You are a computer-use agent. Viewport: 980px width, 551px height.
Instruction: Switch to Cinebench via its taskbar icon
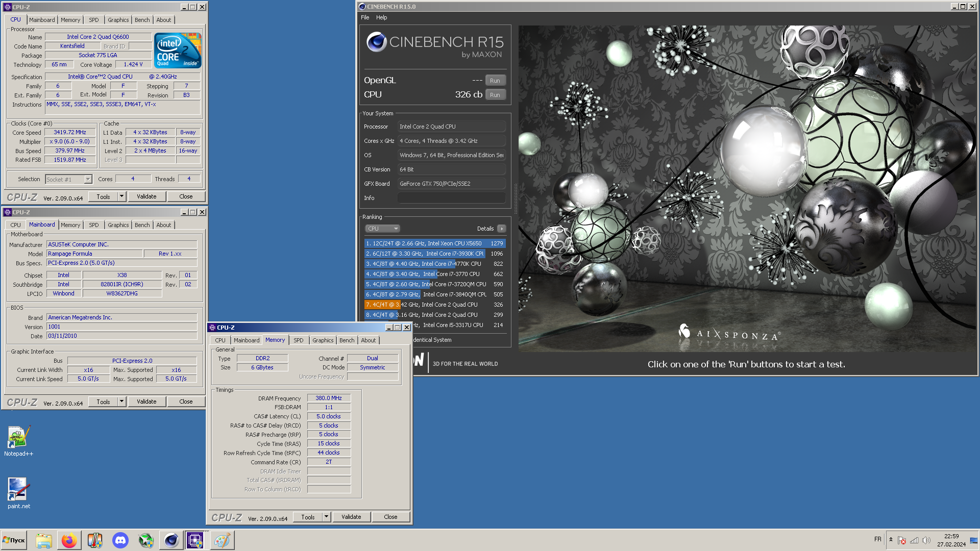pyautogui.click(x=171, y=540)
